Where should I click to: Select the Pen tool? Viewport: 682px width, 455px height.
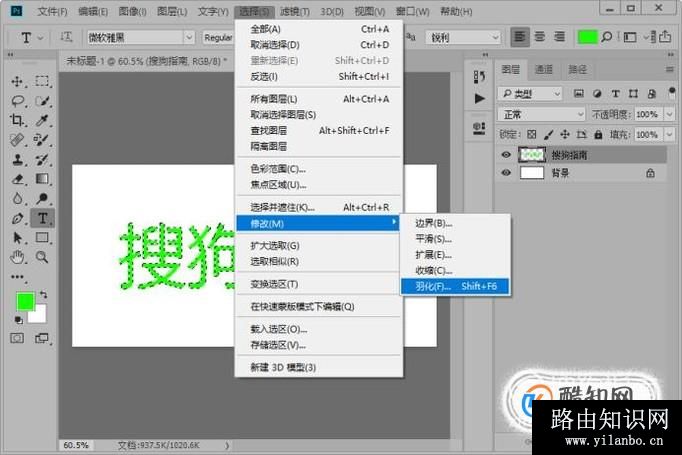click(17, 218)
